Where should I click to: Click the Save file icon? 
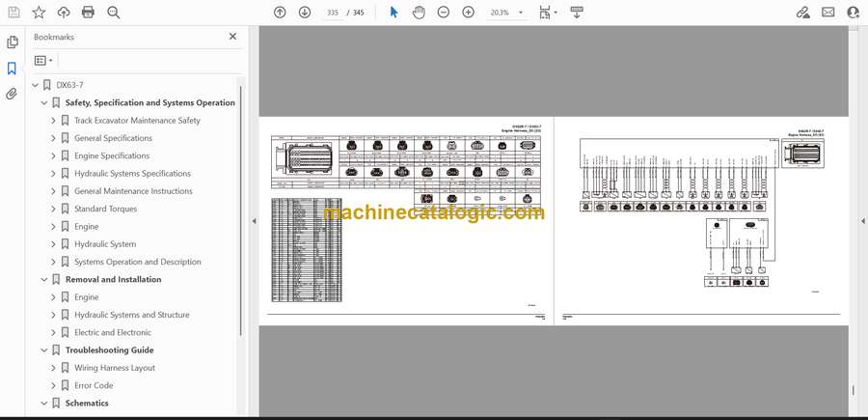[14, 13]
